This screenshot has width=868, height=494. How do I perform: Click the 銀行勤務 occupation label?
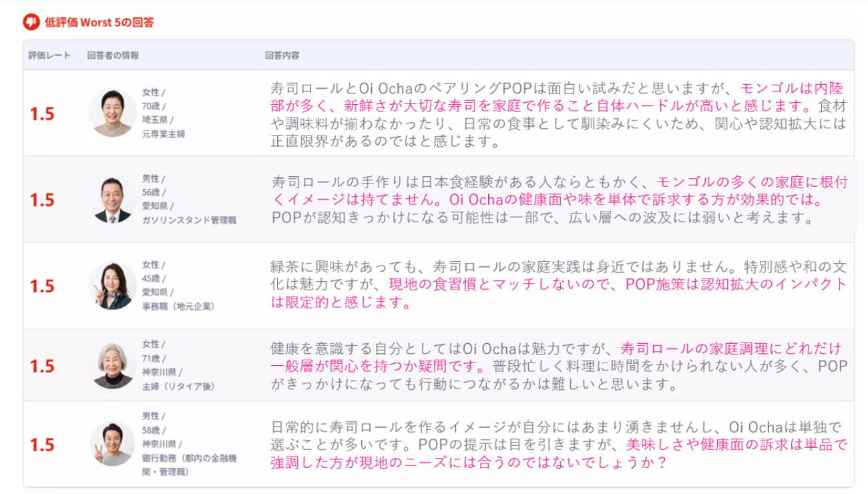(x=189, y=465)
